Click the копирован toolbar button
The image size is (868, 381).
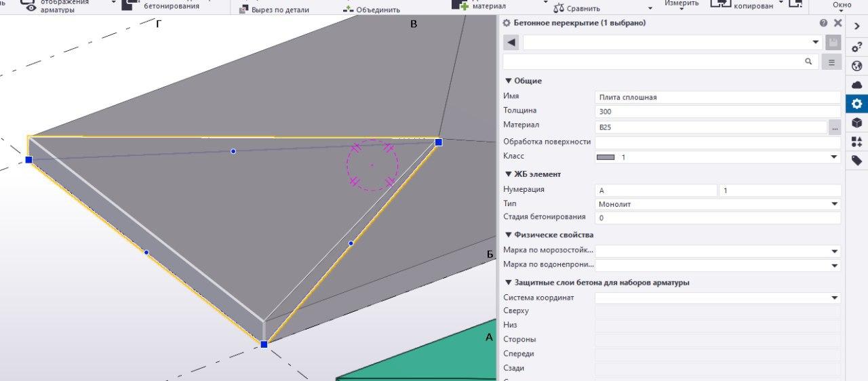tap(743, 4)
